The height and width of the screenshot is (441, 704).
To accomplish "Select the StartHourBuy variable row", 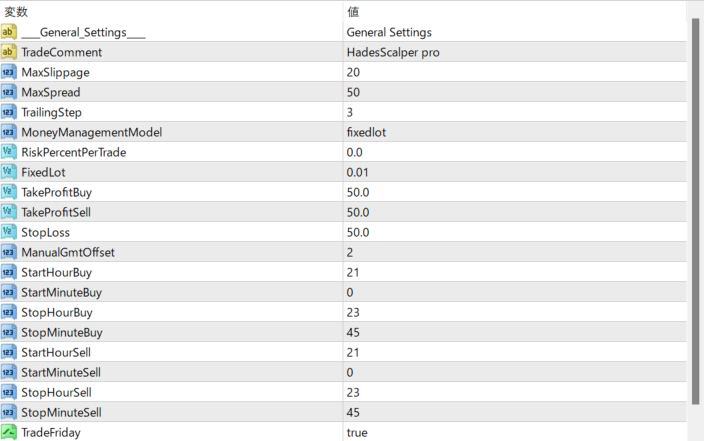I will [343, 272].
